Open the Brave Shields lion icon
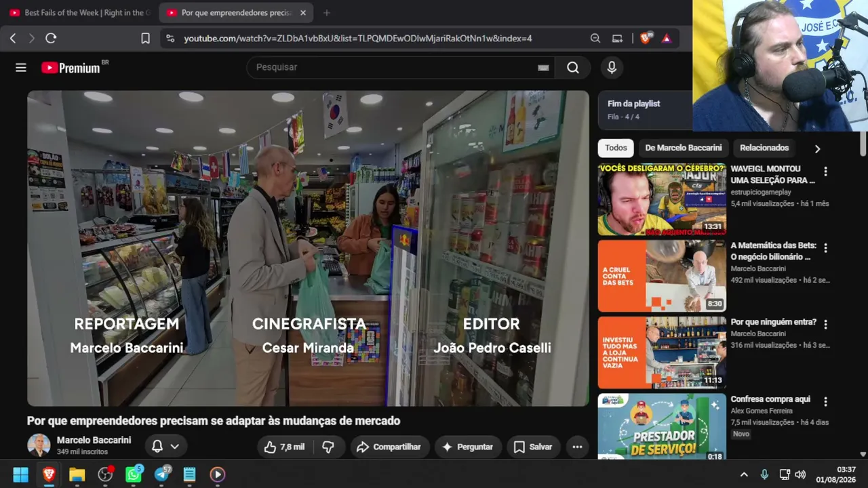 tap(645, 38)
